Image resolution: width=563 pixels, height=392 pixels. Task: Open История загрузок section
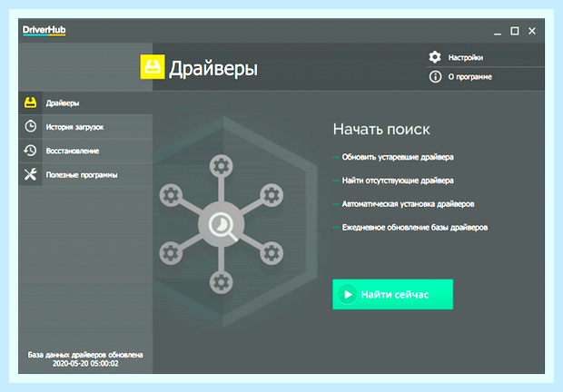(x=85, y=127)
